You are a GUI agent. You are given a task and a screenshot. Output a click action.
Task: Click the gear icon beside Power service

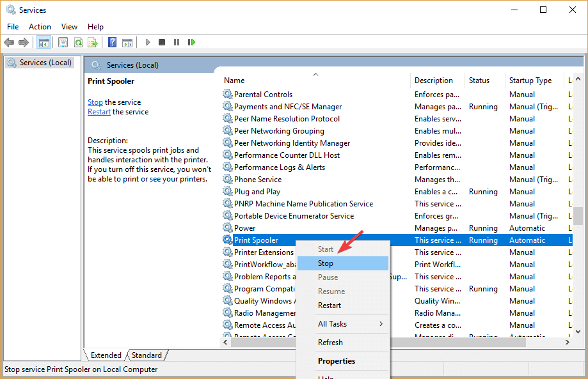click(227, 228)
